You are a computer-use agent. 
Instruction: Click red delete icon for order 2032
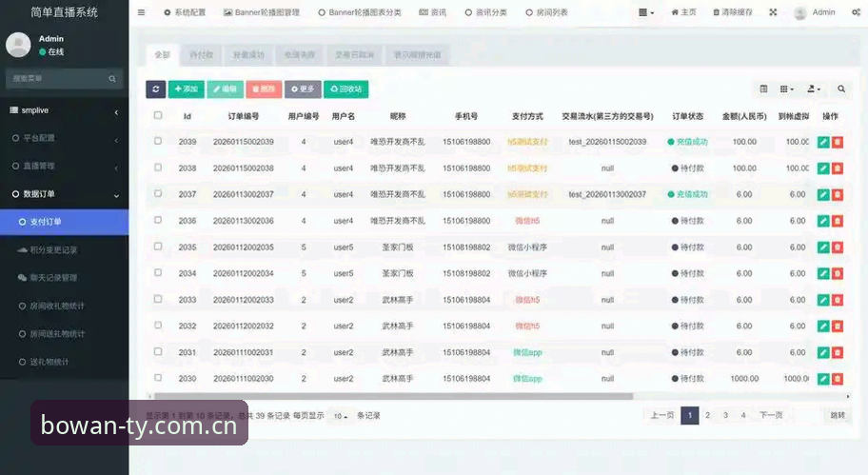(837, 327)
